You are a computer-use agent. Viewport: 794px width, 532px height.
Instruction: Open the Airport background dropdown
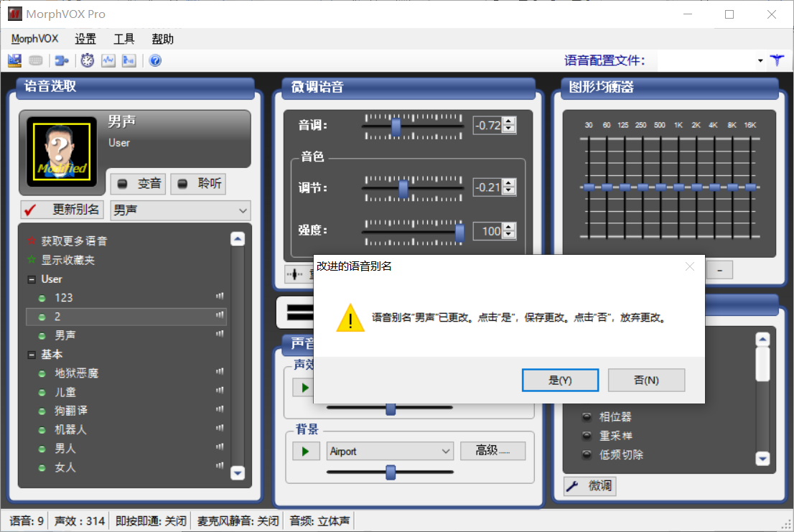pos(446,451)
